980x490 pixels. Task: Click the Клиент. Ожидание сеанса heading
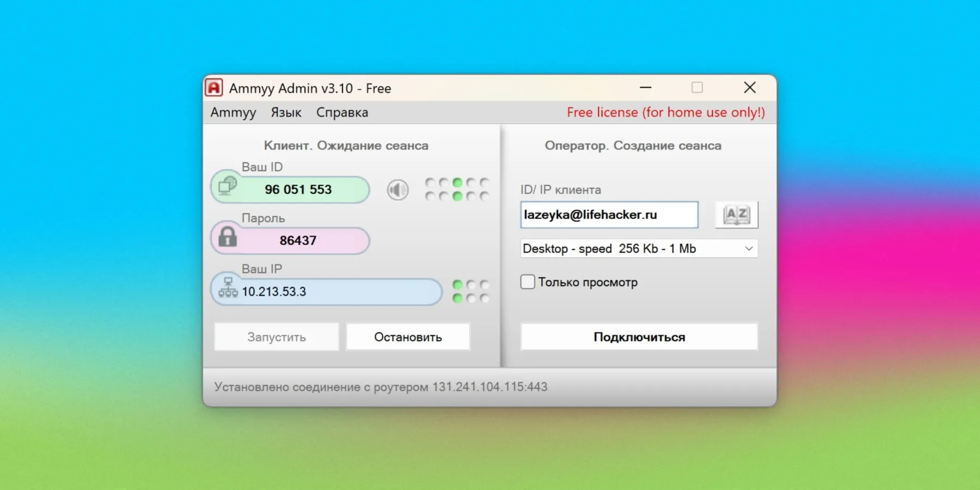[346, 145]
